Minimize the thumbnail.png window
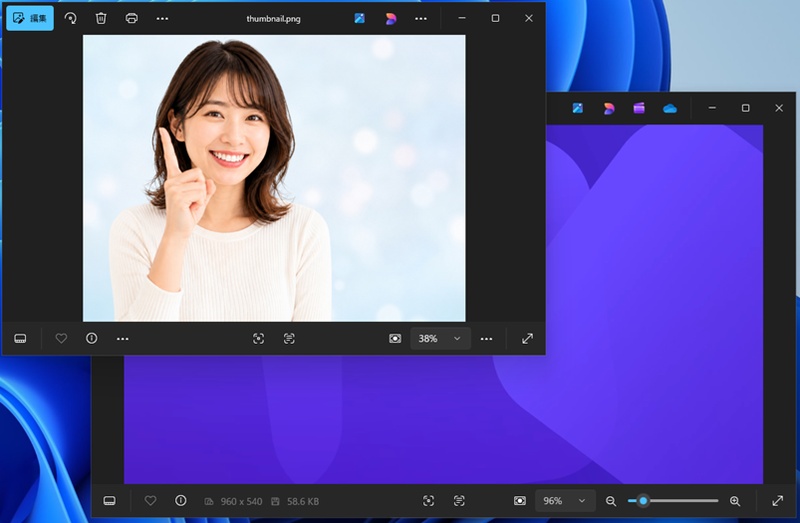 pos(462,18)
